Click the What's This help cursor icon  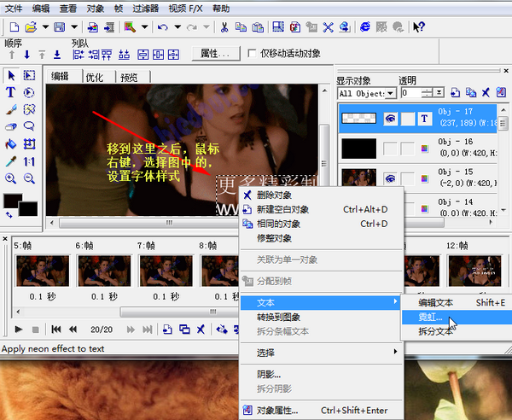419,26
